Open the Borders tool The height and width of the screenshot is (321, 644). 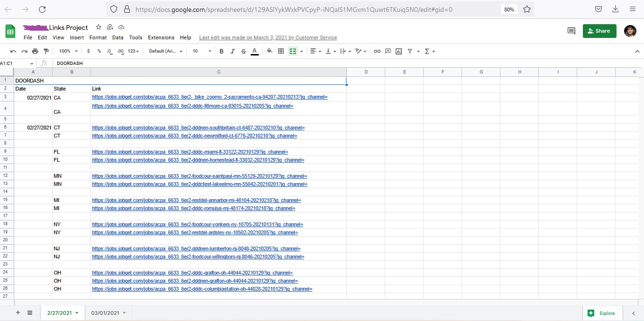coord(281,51)
